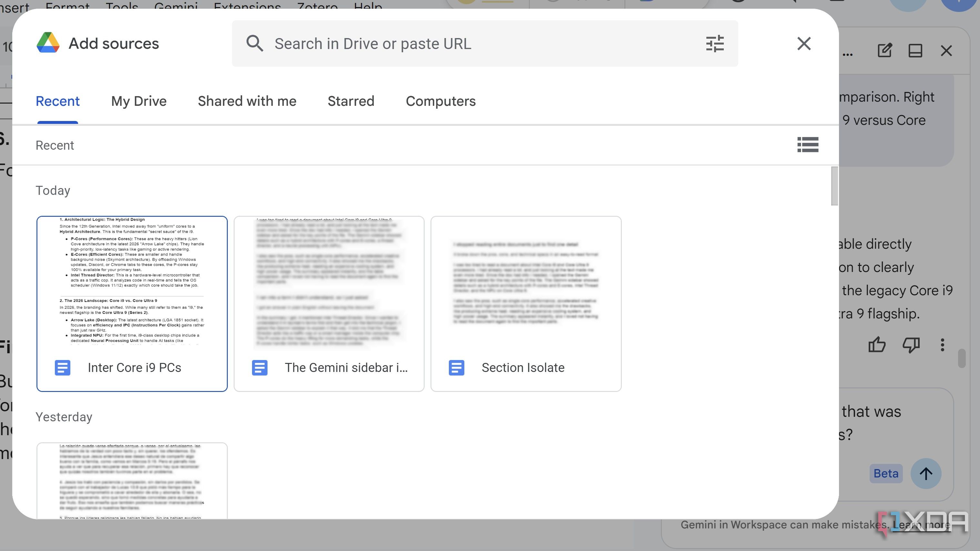Viewport: 980px width, 551px height.
Task: Click the search magnifier icon
Action: pyautogui.click(x=255, y=43)
